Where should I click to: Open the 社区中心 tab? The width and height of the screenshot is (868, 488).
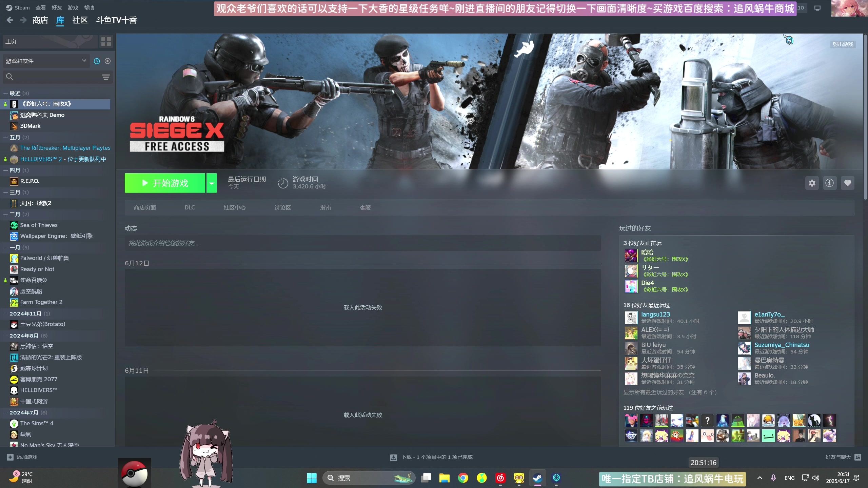(235, 207)
